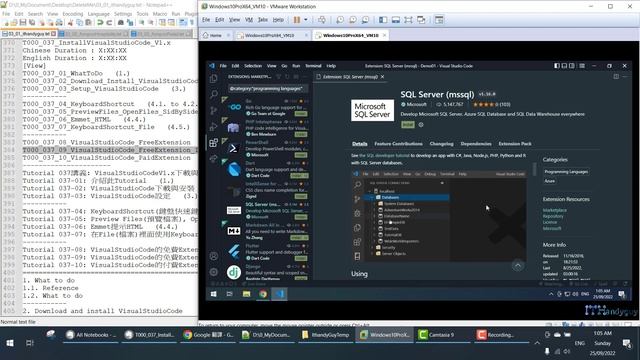Click Notepad++ find toolbar icon
This screenshot has height=360, width=640.
(x=121, y=22)
